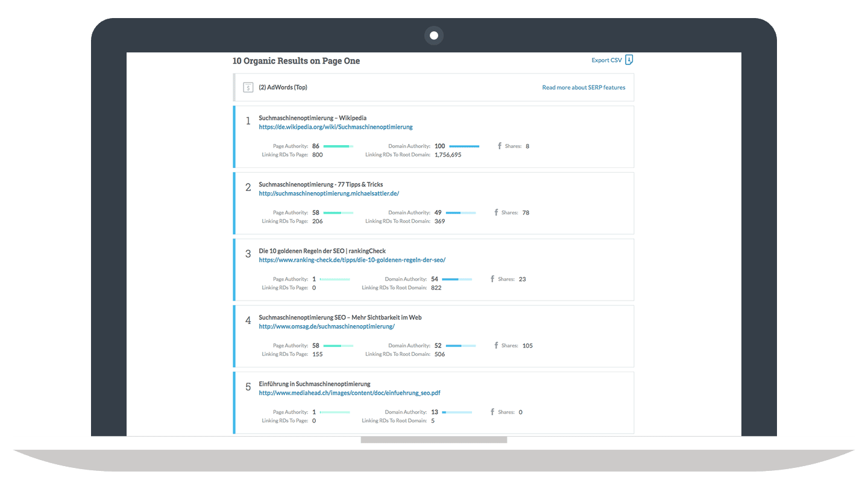This screenshot has height=489, width=868.
Task: Open the de.wikipedia.org Suchmaschinenoptimierung URL
Action: tap(336, 127)
